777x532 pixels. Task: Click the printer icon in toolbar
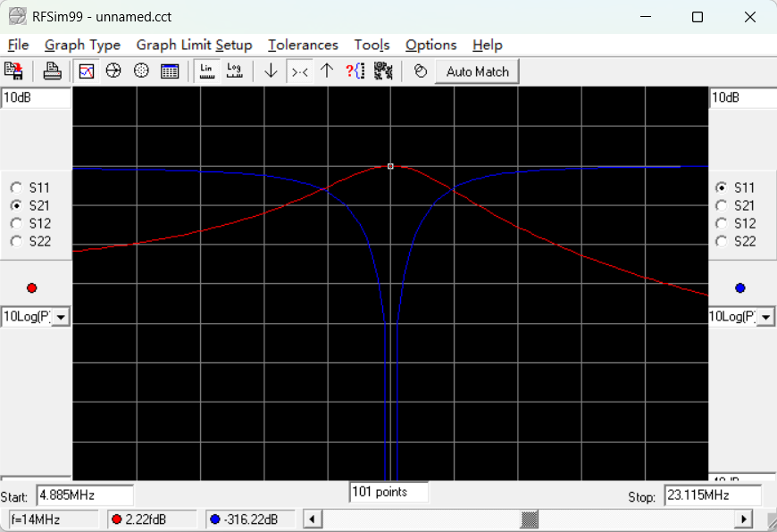(x=52, y=71)
